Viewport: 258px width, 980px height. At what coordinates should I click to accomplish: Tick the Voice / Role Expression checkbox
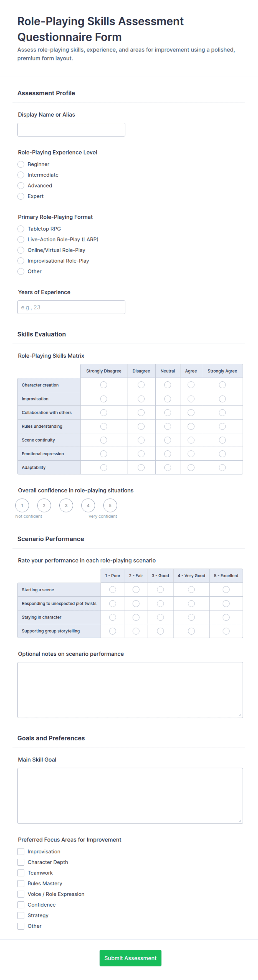click(x=21, y=894)
